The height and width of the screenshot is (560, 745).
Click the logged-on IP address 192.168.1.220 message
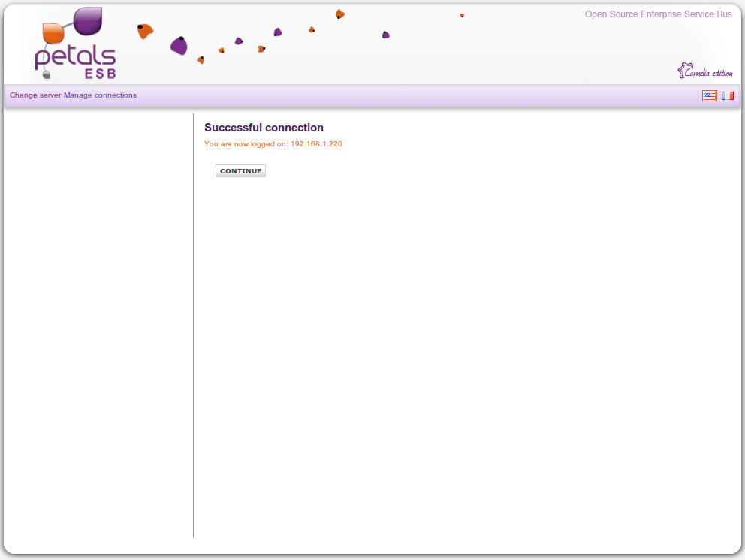click(x=273, y=144)
